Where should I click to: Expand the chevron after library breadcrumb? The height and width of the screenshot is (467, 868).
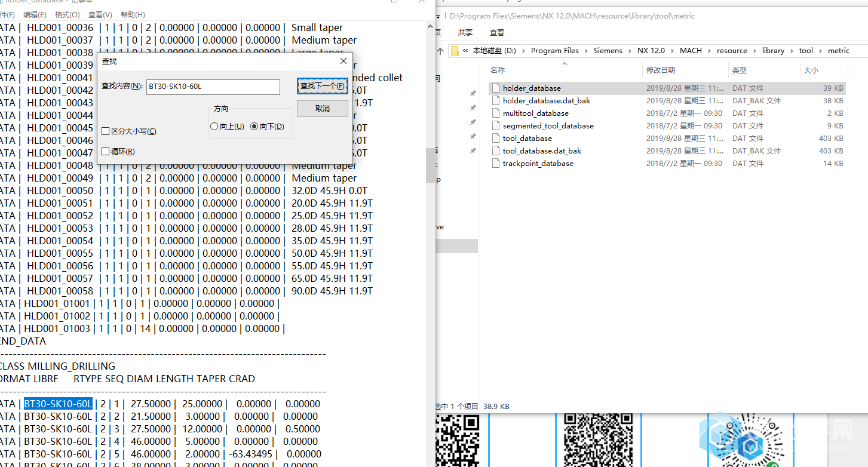coord(792,51)
